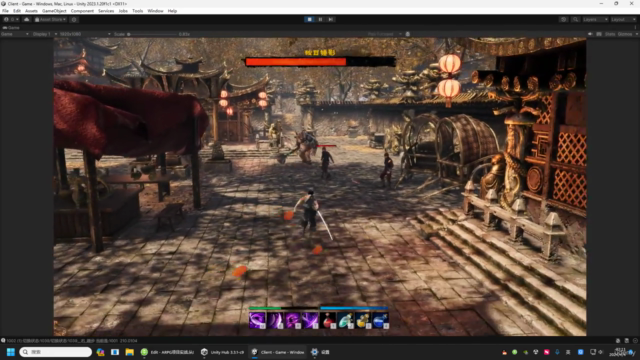Click the console message in status bar
This screenshot has height=360, width=640.
pos(72,340)
